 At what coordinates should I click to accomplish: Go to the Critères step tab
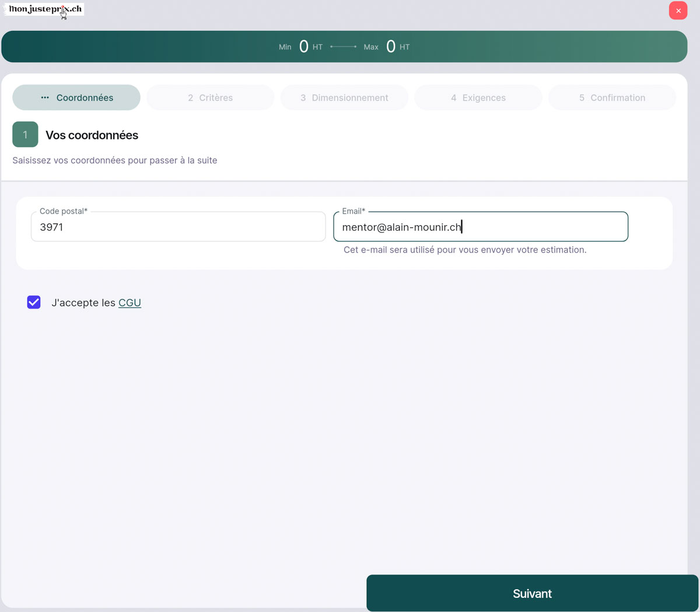pyautogui.click(x=210, y=97)
